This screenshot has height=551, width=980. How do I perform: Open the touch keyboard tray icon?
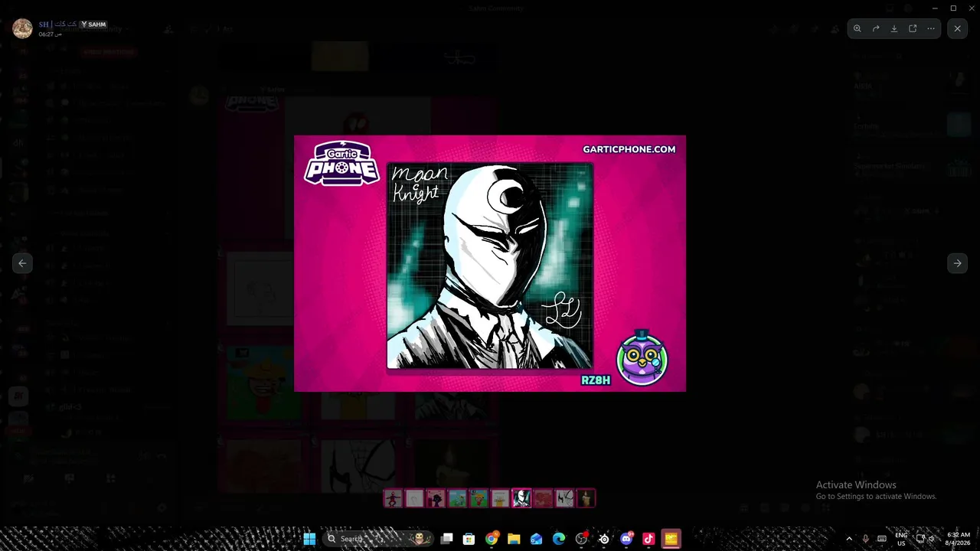click(x=882, y=539)
